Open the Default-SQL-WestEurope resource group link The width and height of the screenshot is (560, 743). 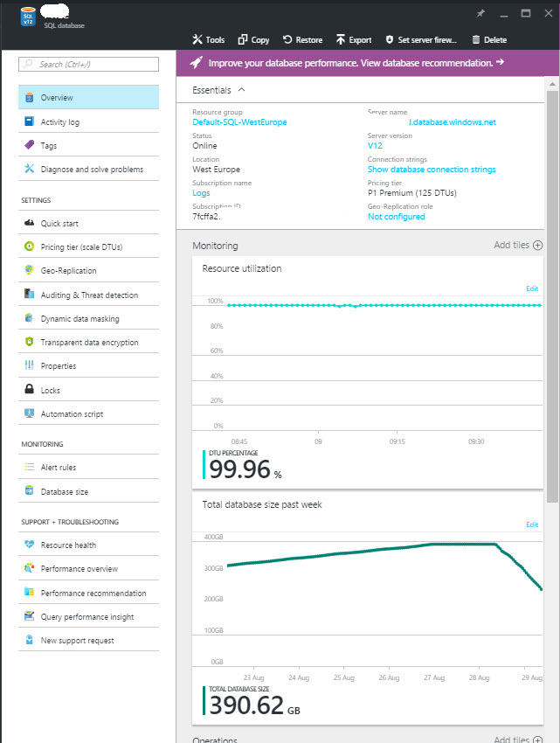pos(239,122)
